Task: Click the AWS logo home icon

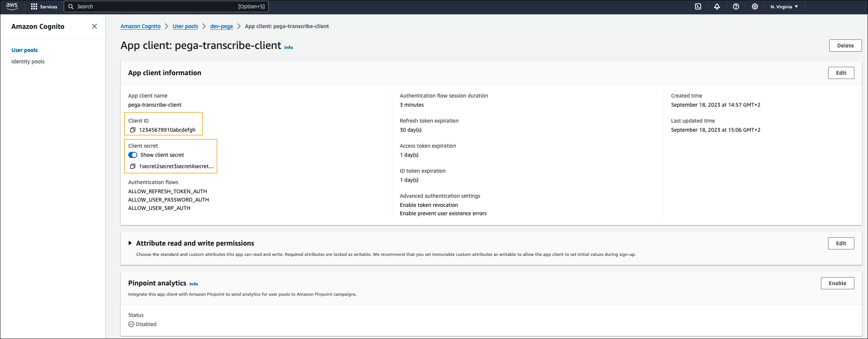Action: (x=12, y=6)
